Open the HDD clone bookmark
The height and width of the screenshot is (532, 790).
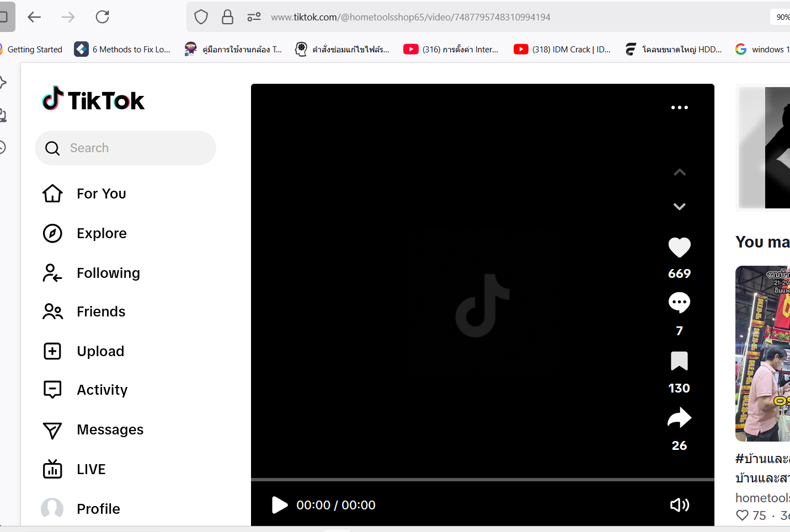click(674, 49)
